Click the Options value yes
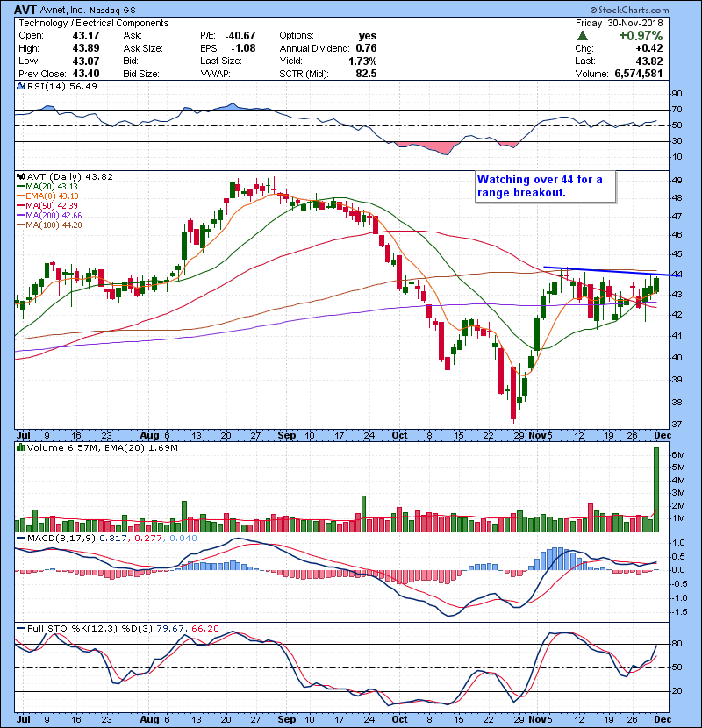The height and width of the screenshot is (728, 702). pyautogui.click(x=368, y=36)
